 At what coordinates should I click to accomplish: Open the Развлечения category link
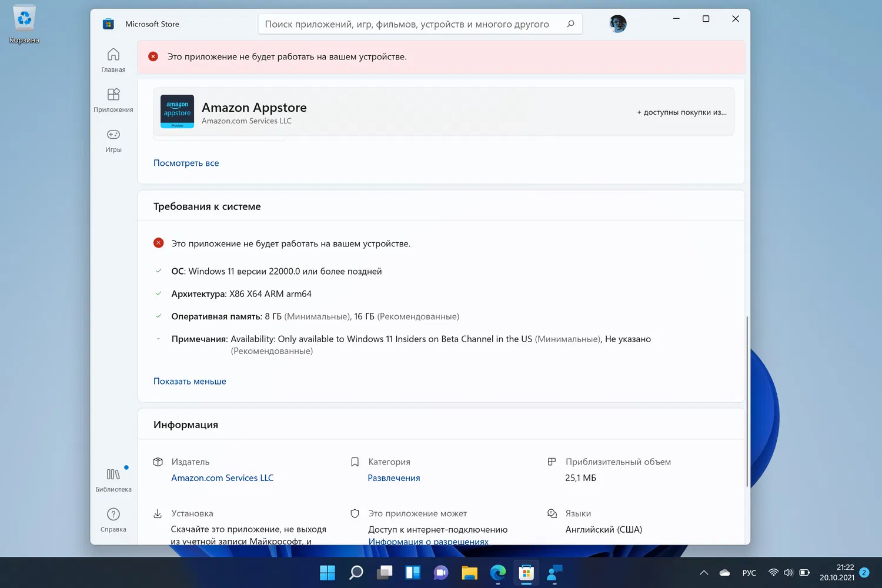(x=394, y=478)
